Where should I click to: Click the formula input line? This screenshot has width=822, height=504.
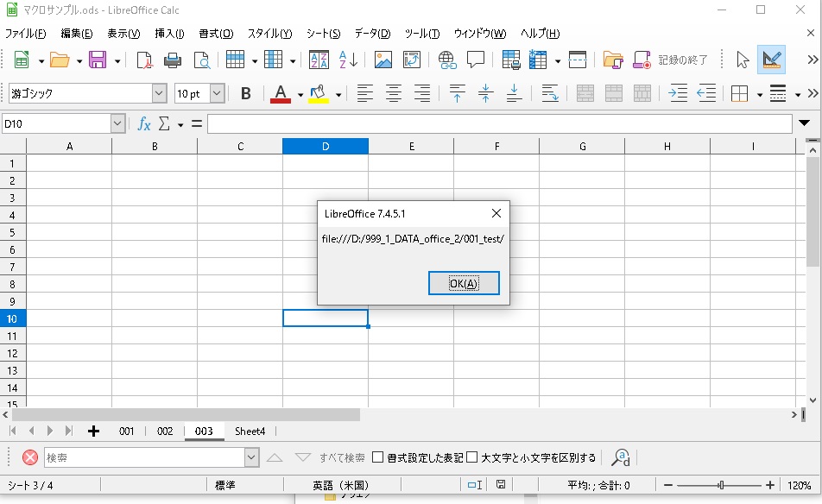500,124
